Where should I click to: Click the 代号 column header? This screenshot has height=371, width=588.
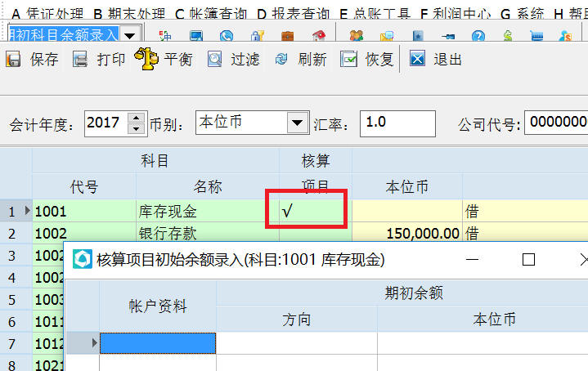[84, 186]
